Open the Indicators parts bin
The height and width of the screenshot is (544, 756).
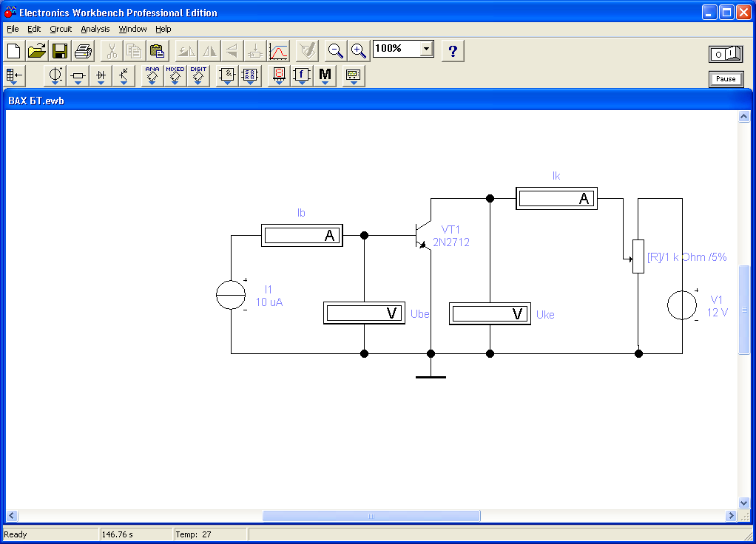[x=279, y=75]
